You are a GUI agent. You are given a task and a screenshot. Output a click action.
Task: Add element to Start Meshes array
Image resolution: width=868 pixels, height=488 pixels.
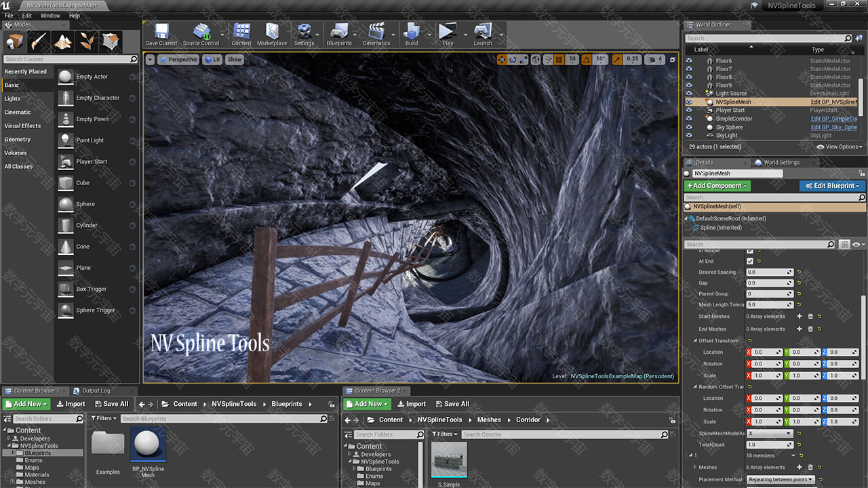800,317
